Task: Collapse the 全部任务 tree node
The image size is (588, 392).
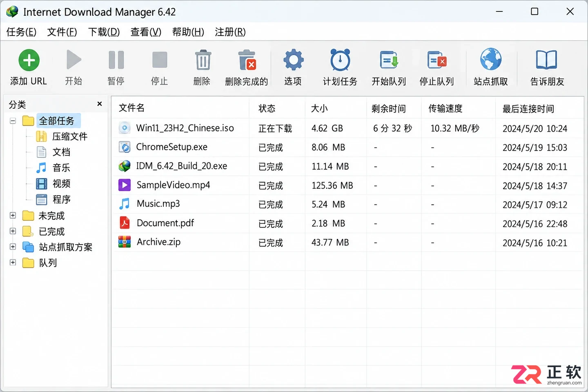Action: point(13,121)
